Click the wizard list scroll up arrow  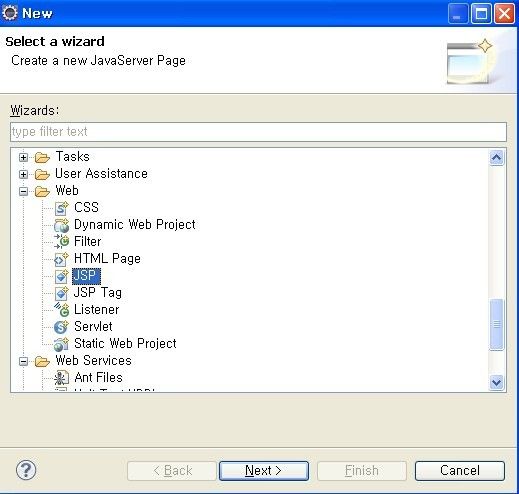(497, 158)
